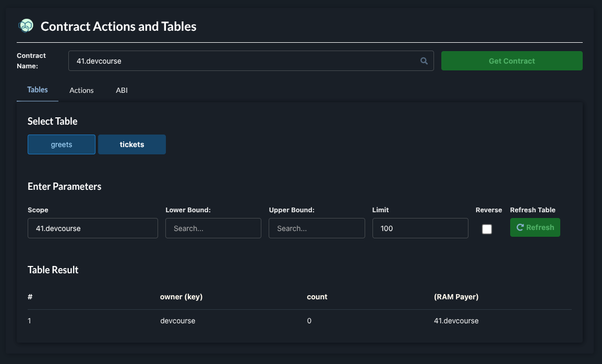Viewport: 602px width, 364px height.
Task: Click the block explorer logo icon
Action: tap(26, 26)
